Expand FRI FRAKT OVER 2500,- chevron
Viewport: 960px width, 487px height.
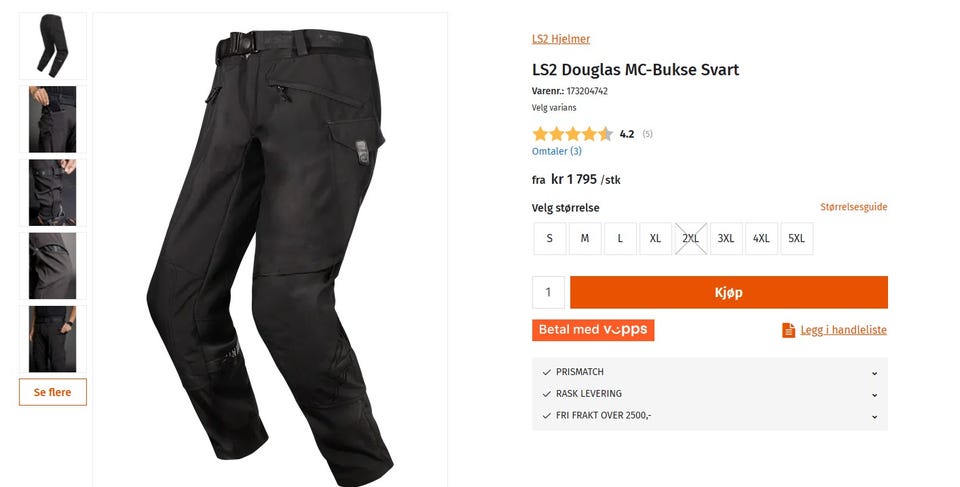874,416
